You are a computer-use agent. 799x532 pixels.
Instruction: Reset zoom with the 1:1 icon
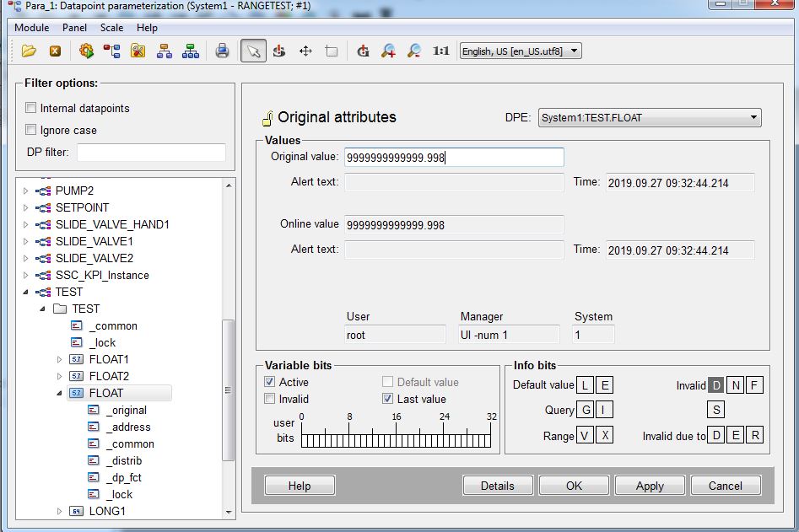(x=440, y=51)
